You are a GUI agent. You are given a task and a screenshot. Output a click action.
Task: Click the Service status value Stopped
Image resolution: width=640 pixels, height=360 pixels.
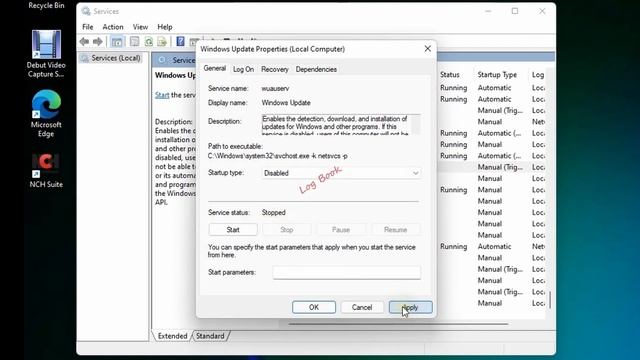coord(273,213)
